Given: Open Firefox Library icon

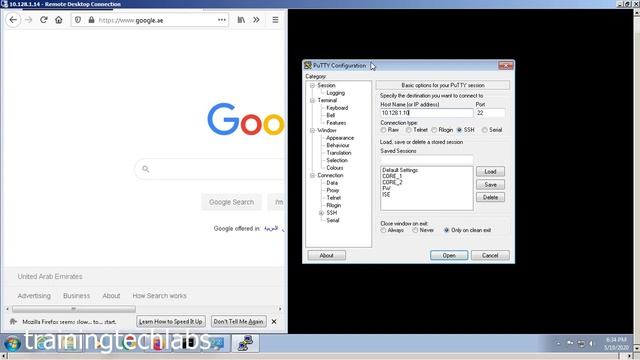Looking at the screenshot, I should [241, 20].
